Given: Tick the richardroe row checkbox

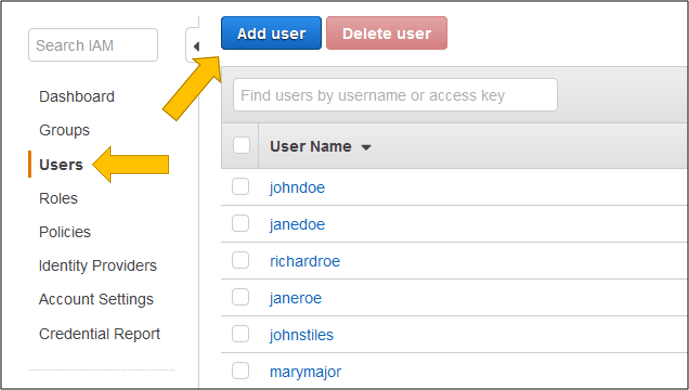Looking at the screenshot, I should (x=240, y=260).
